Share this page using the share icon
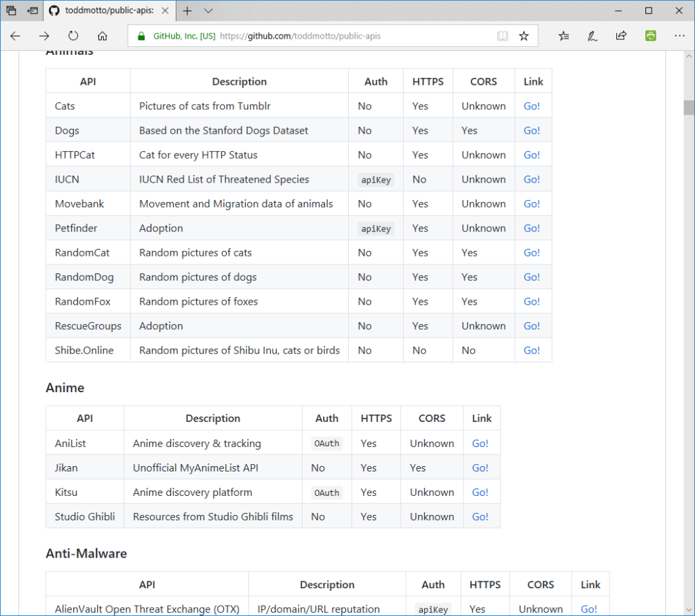The height and width of the screenshot is (616, 695). point(620,36)
